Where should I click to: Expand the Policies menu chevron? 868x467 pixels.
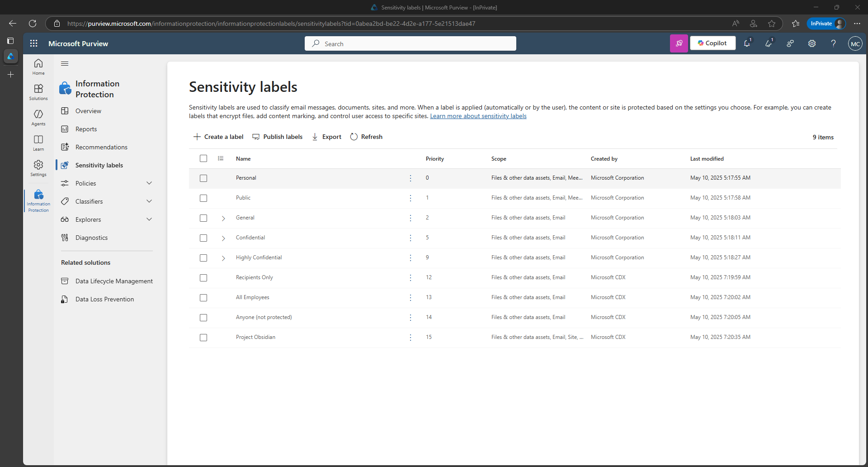pyautogui.click(x=149, y=183)
